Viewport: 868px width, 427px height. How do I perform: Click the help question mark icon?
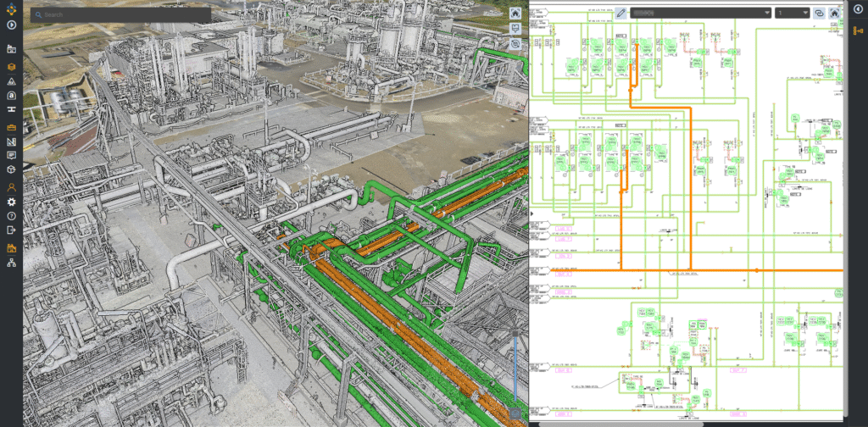pyautogui.click(x=12, y=216)
